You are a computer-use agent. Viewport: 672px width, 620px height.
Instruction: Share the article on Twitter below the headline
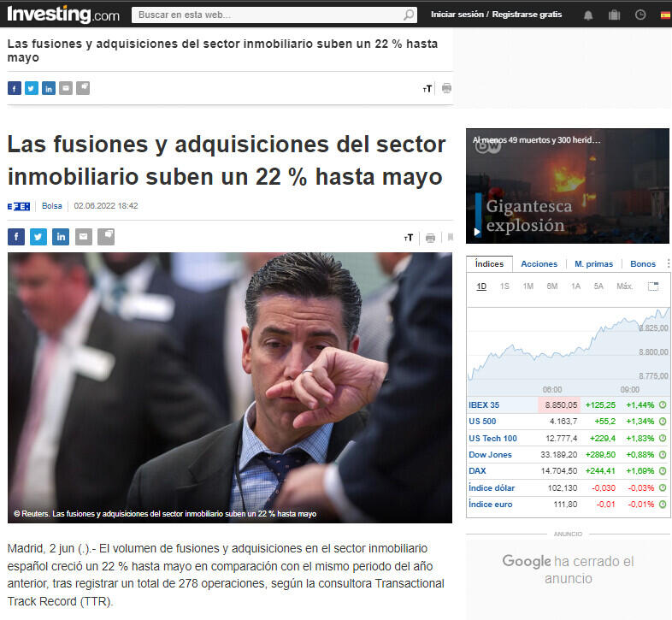click(38, 237)
